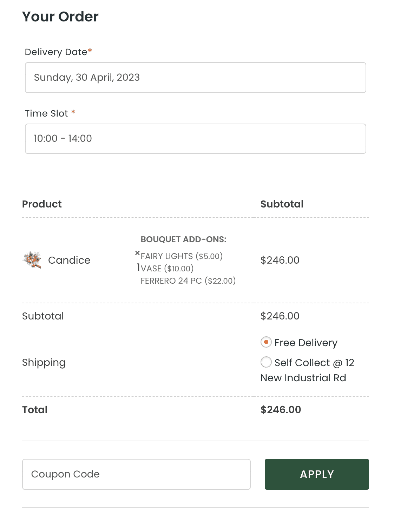420x521 pixels.
Task: Click the Total amount of $246.00
Action: pyautogui.click(x=281, y=409)
